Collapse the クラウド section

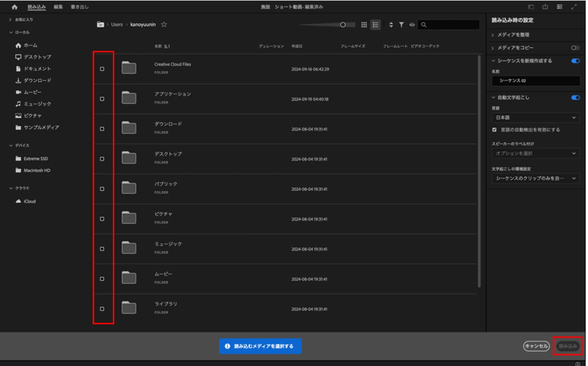click(11, 188)
